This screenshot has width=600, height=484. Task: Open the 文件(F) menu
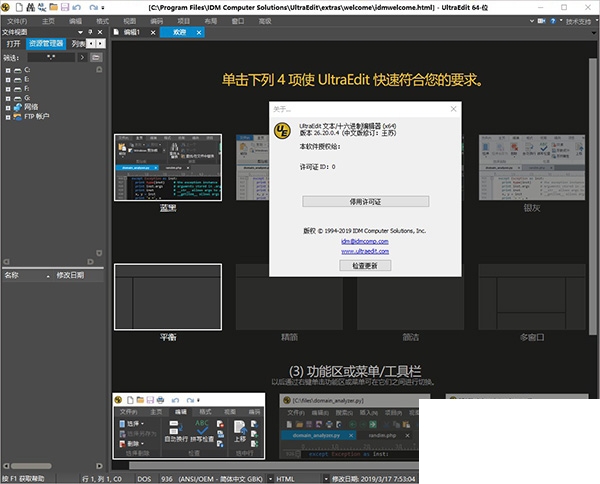point(17,21)
